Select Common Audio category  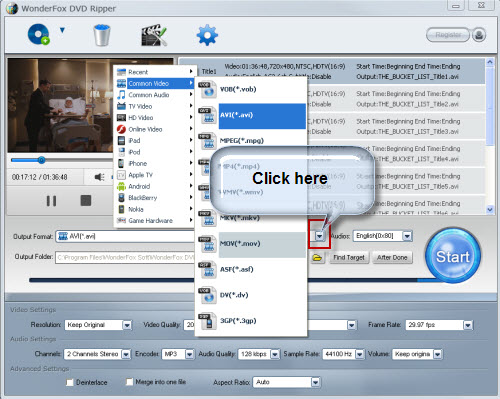(155, 95)
